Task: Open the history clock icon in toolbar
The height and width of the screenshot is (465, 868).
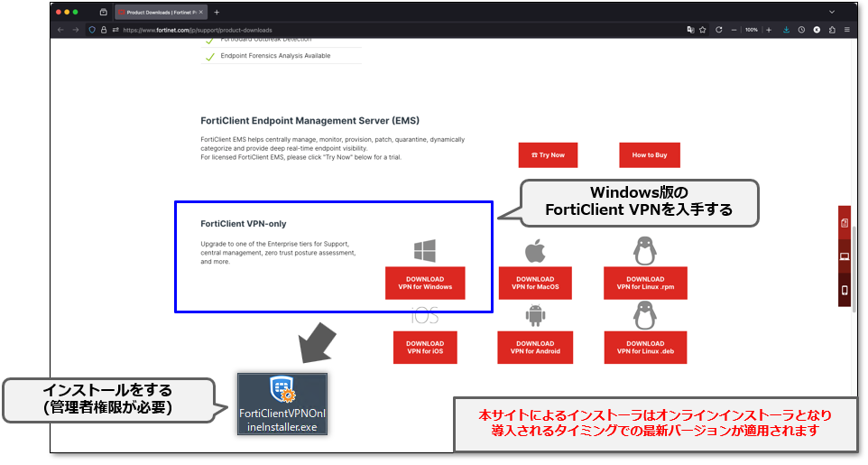Action: click(x=800, y=30)
